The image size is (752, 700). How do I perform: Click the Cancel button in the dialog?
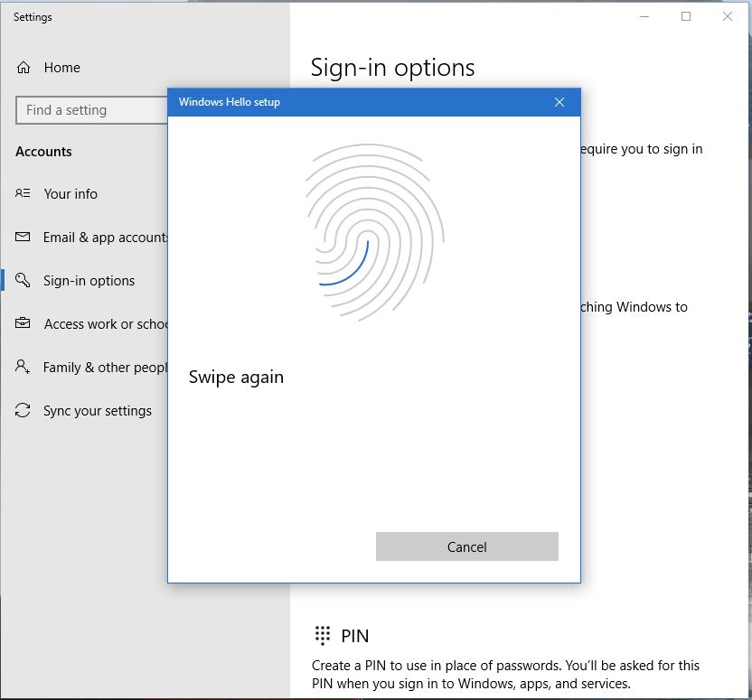coord(466,546)
